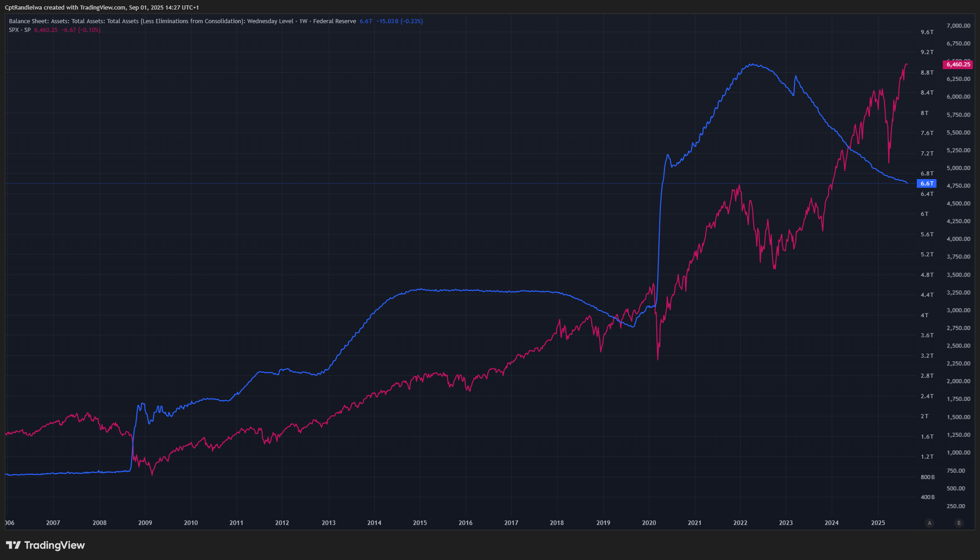Click the 2025 label on time axis

878,523
